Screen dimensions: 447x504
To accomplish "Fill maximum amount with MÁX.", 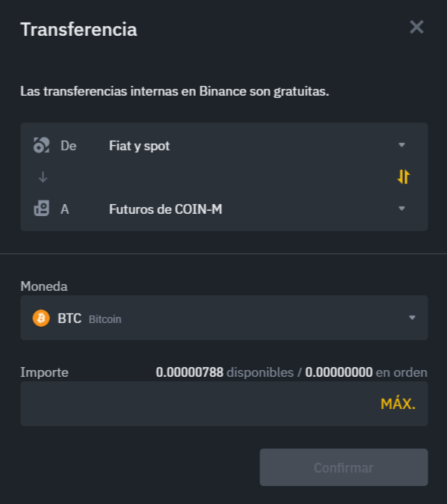I will (x=398, y=404).
